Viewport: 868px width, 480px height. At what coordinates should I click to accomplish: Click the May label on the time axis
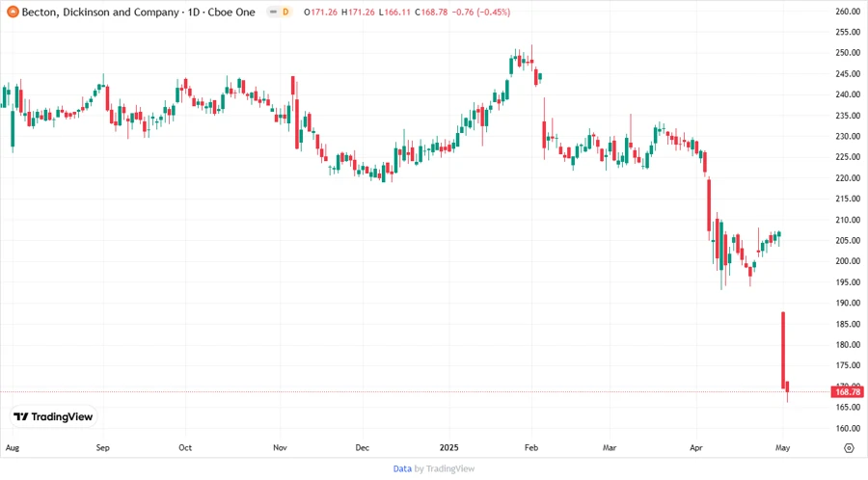(782, 447)
